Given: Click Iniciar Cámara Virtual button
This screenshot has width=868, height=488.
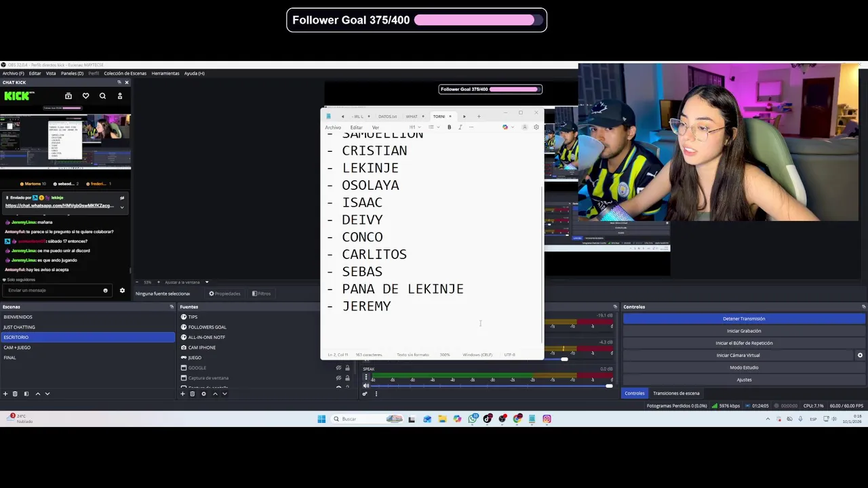Looking at the screenshot, I should pos(738,355).
